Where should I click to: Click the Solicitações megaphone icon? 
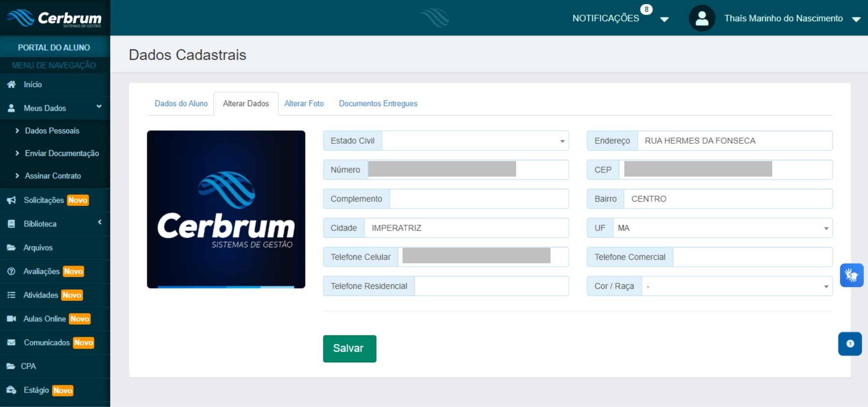[11, 200]
